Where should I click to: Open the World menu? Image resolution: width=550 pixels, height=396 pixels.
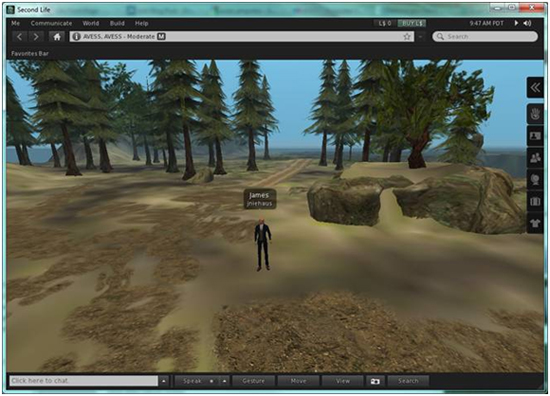point(91,23)
